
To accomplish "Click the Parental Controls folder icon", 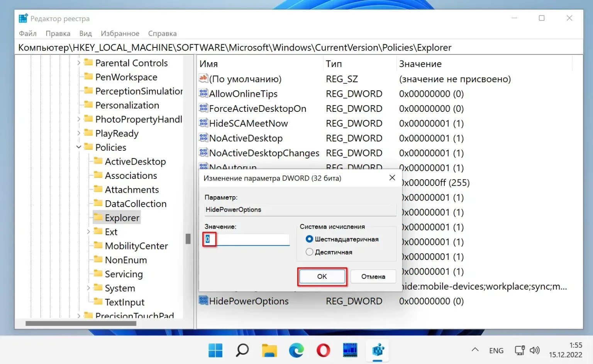I will click(x=89, y=62).
